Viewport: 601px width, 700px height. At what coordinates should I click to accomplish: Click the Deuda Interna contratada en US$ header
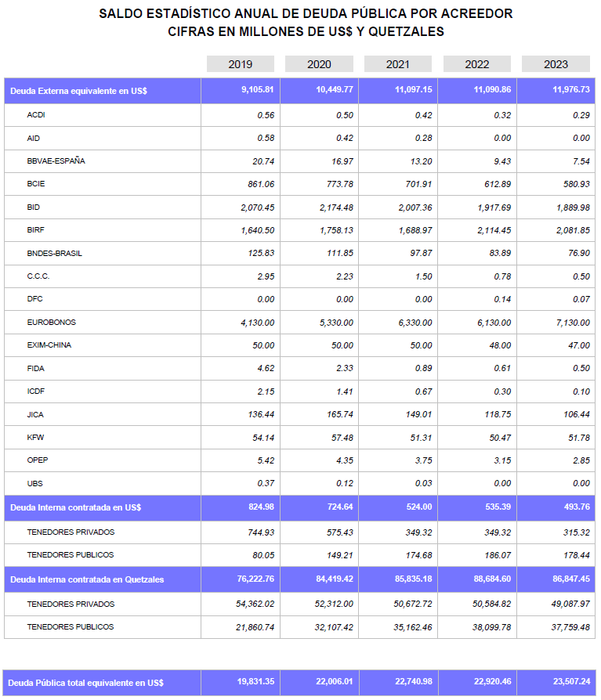pos(75,507)
